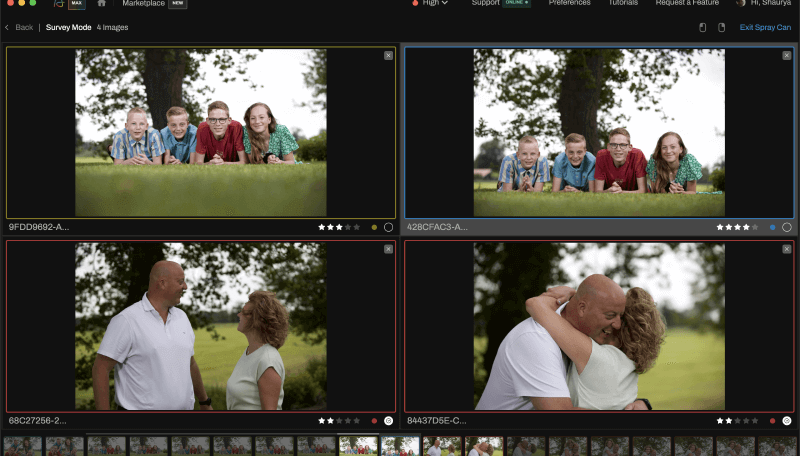The height and width of the screenshot is (456, 800).
Task: Click the red color label on image 84437D5E
Action: tap(773, 421)
